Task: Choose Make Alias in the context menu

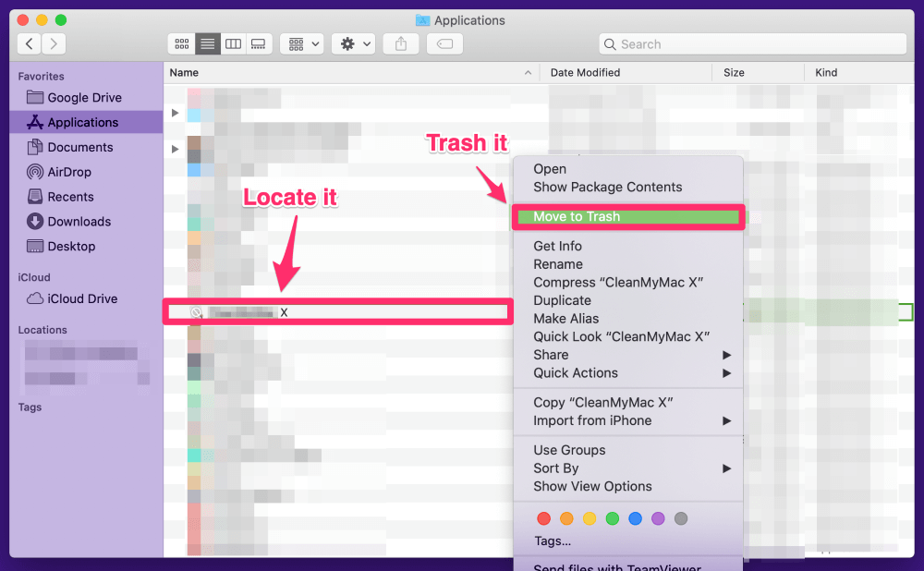Action: pos(628,318)
